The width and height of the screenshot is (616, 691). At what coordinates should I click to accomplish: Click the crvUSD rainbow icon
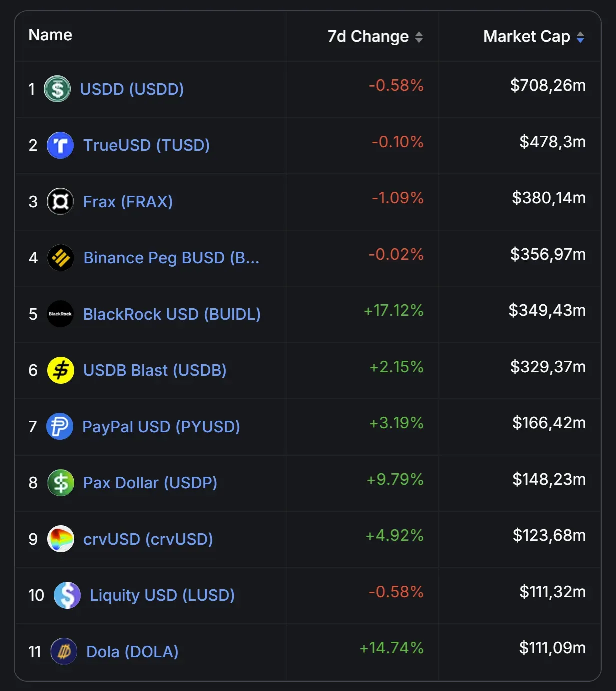point(60,539)
